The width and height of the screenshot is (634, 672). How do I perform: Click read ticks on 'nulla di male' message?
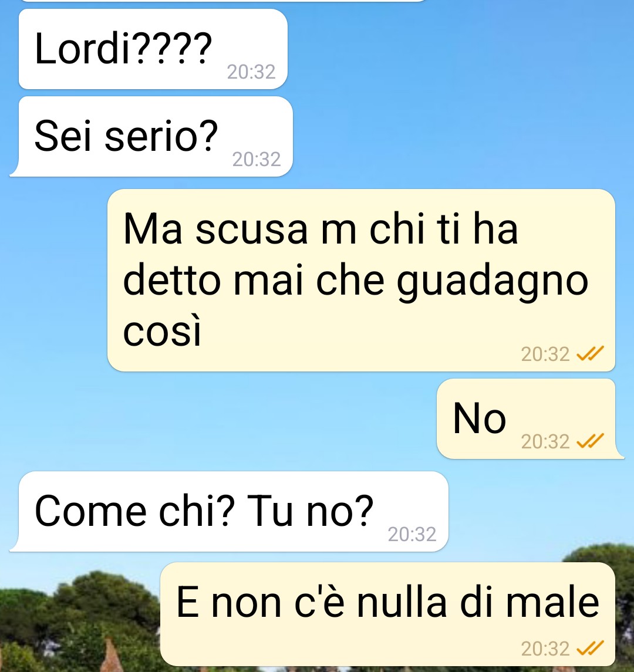point(591,649)
